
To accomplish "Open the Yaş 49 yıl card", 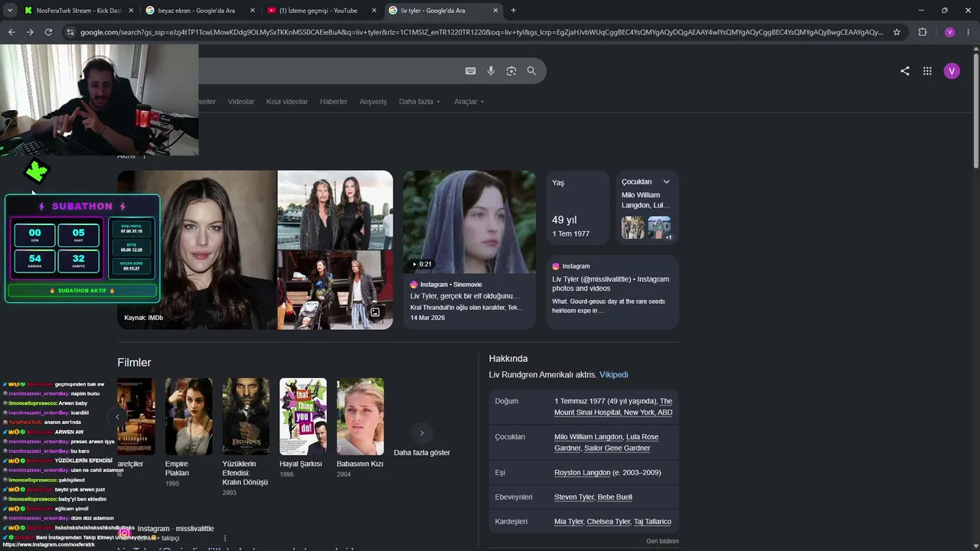I will coord(578,207).
